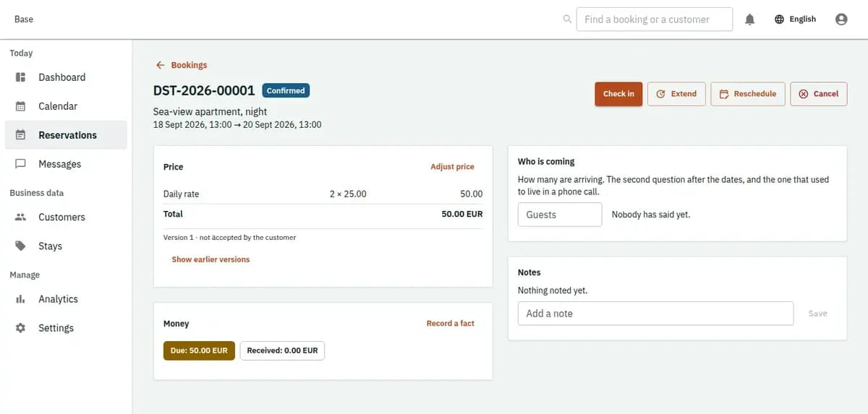This screenshot has width=868, height=414.
Task: Click booking number DST-2026-00001
Action: tap(204, 91)
